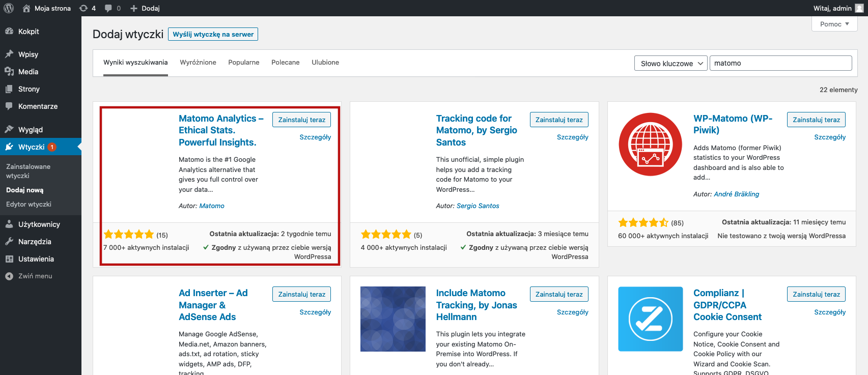Viewport: 868px width, 375px height.
Task: Open the updates icon showing 4
Action: pyautogui.click(x=83, y=8)
